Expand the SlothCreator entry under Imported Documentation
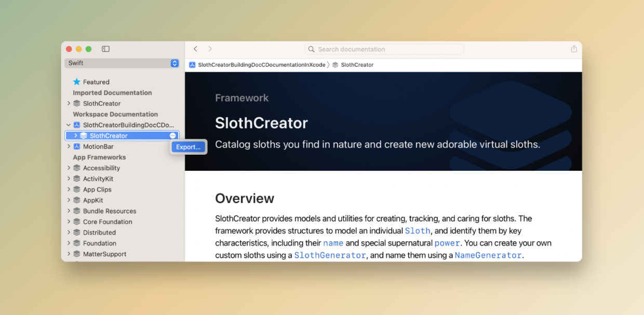644x315 pixels. (x=69, y=103)
